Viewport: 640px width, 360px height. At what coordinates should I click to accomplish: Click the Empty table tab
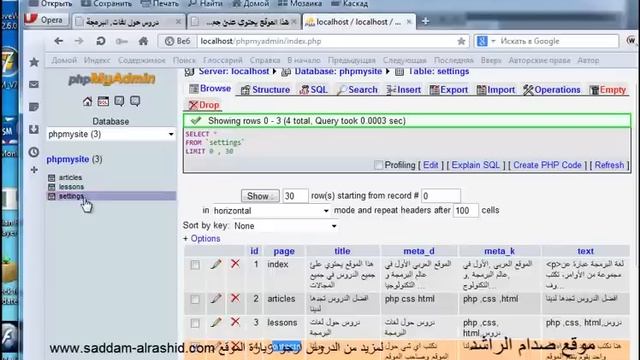(608, 90)
